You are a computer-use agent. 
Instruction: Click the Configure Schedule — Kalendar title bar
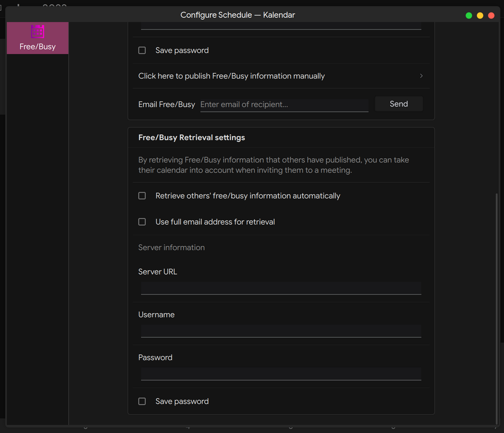click(238, 15)
